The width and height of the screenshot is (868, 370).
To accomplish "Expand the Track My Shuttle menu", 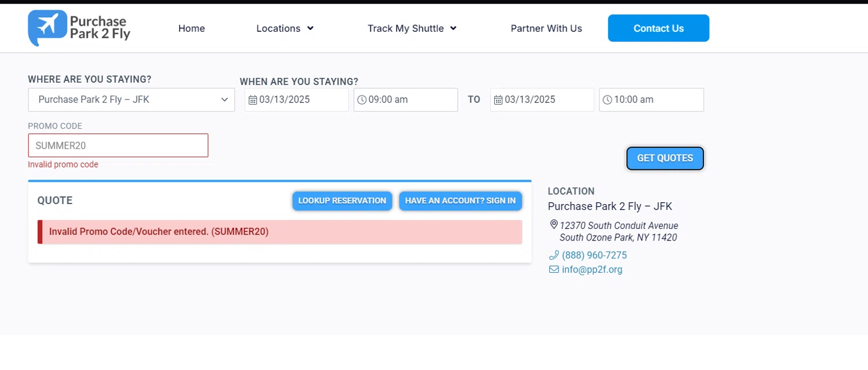I will tap(412, 28).
